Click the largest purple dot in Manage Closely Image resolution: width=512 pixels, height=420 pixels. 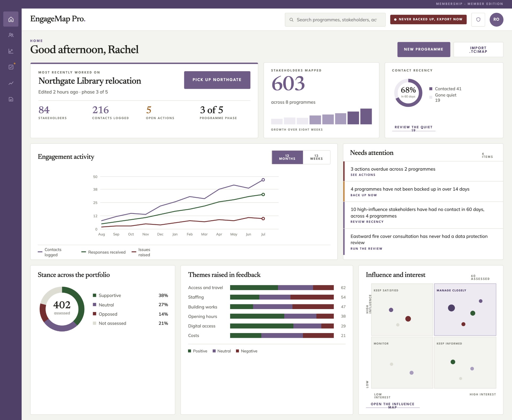[451, 308]
